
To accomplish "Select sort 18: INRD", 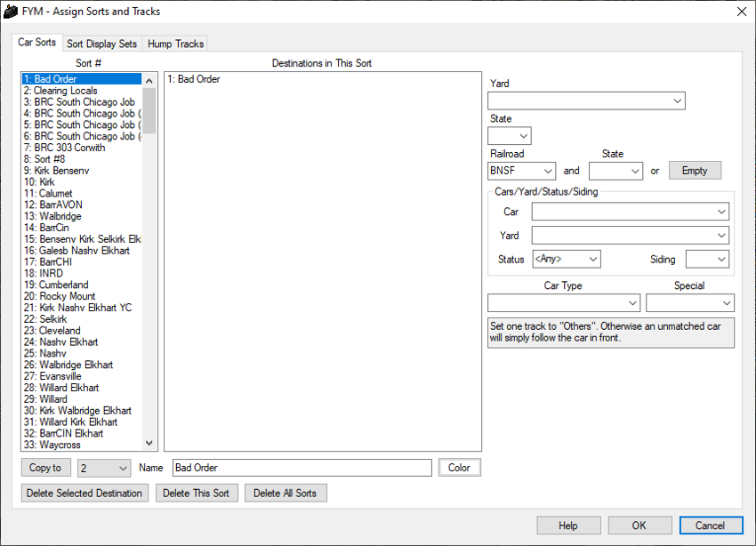I will [x=82, y=273].
